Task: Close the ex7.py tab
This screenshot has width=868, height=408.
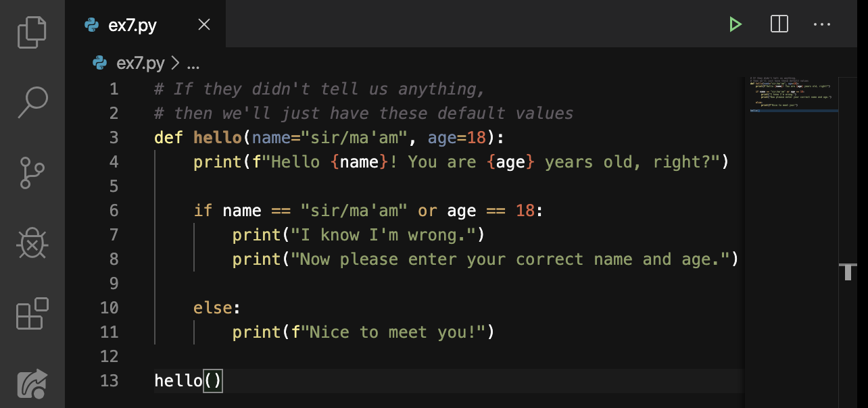Action: tap(203, 24)
